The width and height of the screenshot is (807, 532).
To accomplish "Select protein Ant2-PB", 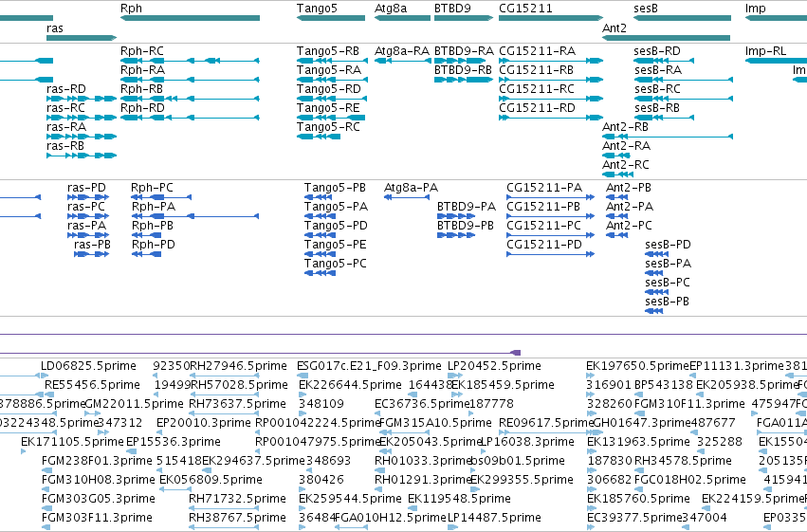I will coord(617,197).
